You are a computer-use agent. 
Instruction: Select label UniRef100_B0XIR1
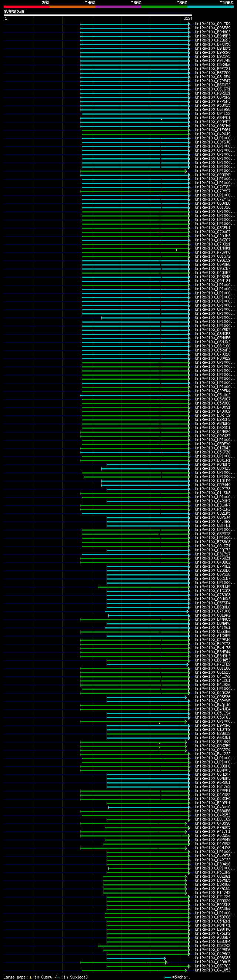click(212, 460)
